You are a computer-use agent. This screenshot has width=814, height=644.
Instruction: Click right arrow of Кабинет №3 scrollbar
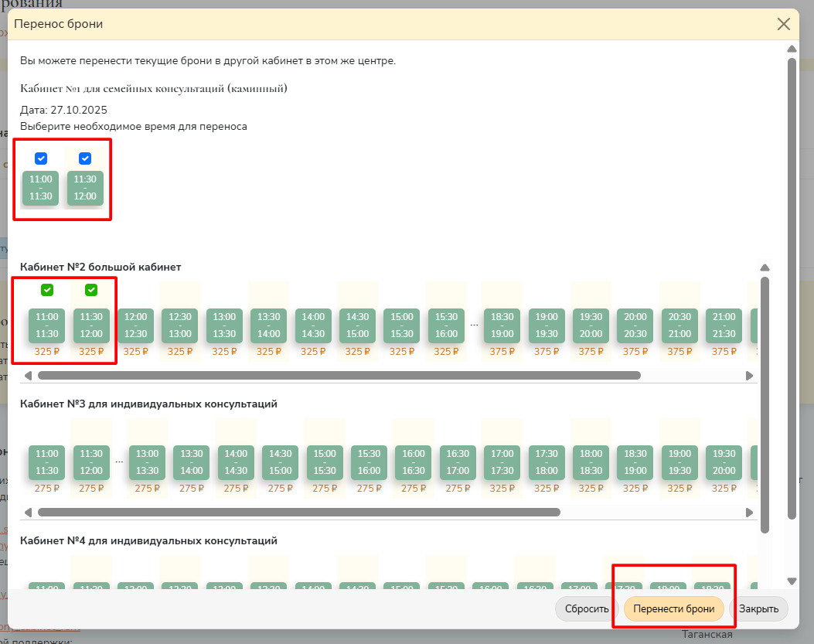(748, 512)
